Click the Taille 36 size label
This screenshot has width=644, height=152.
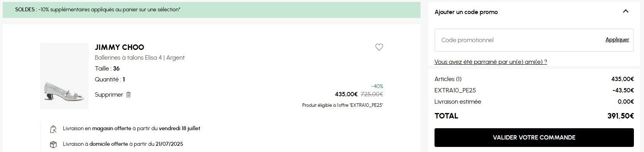[x=107, y=69]
